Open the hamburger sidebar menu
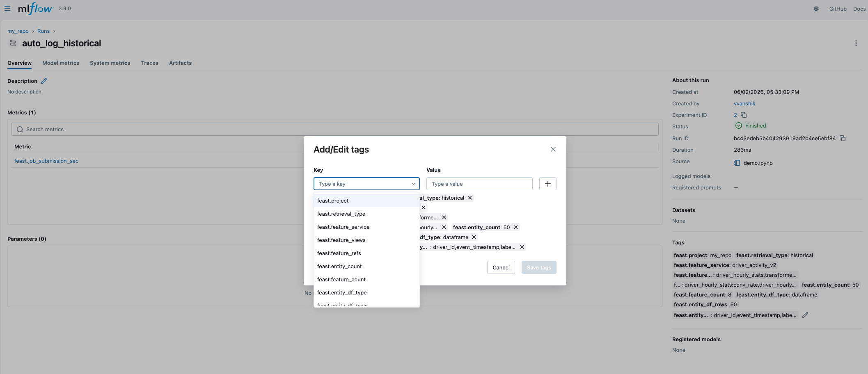Viewport: 868px width, 374px height. pyautogui.click(x=7, y=9)
